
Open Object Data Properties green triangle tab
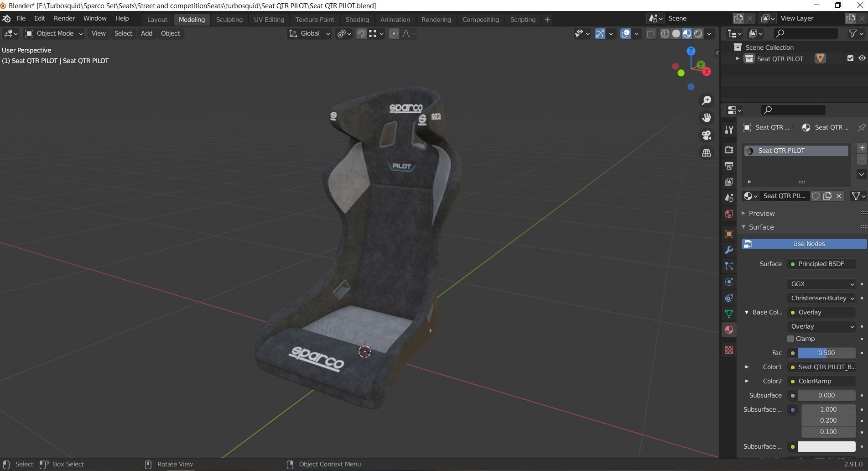coord(729,314)
